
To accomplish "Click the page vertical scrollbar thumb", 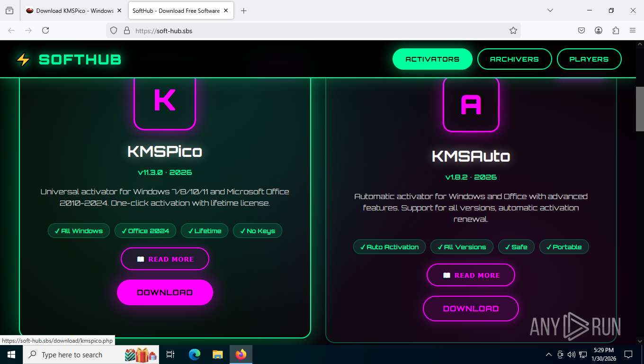I will tap(640, 109).
